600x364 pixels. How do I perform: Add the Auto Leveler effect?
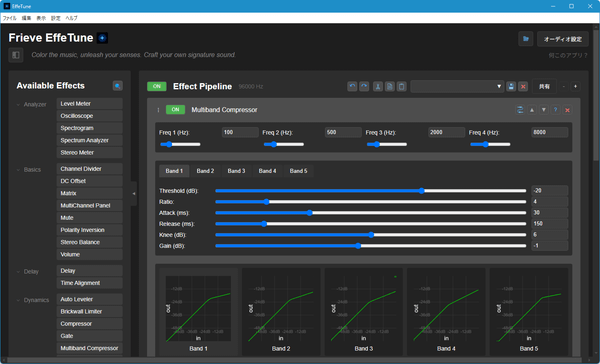90,299
